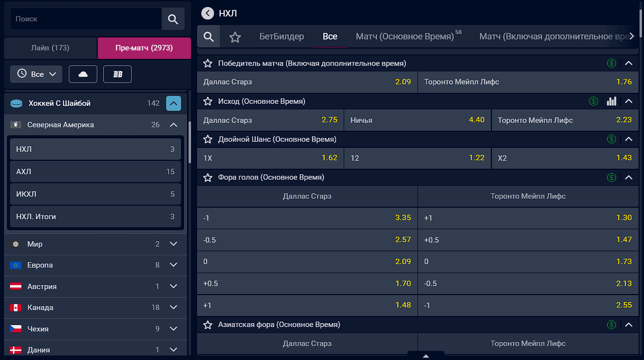Click the search magnifier button beside Поиск
This screenshot has width=644, height=360.
[x=173, y=19]
